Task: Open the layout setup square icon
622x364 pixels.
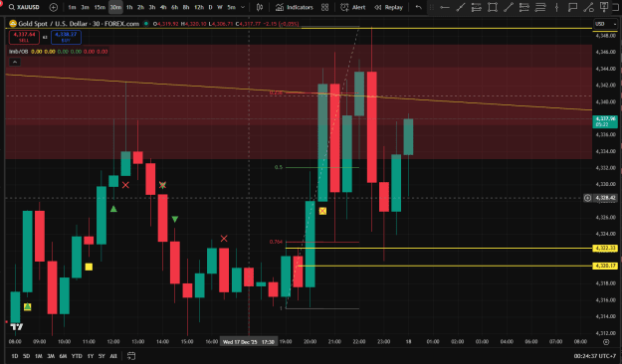Action: (x=616, y=7)
